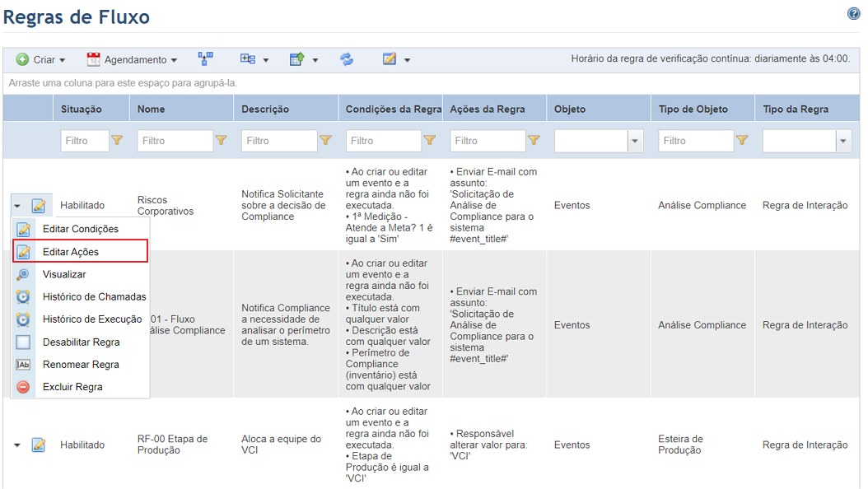
Task: Click the funnel icon for Tipo de Objeto filter
Action: [x=742, y=141]
